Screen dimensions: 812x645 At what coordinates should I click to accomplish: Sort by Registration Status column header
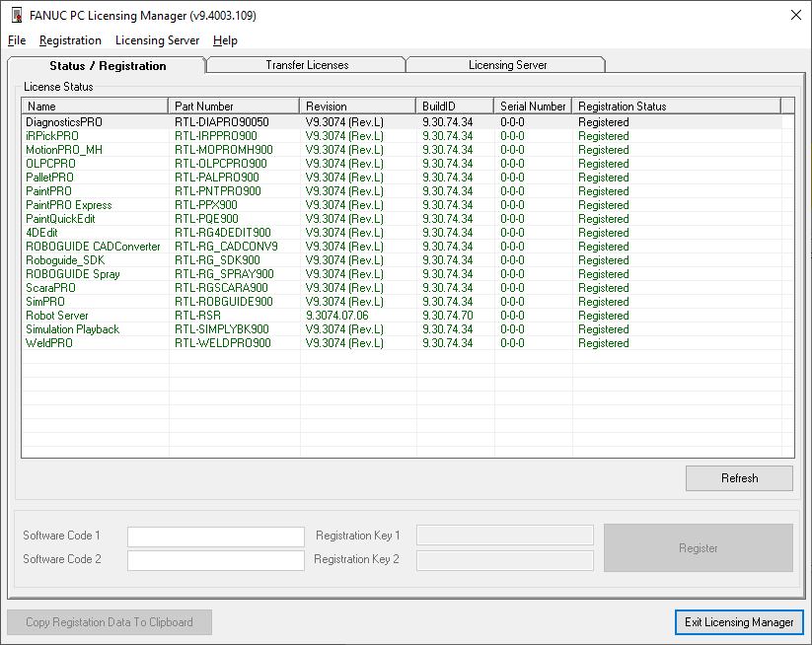tap(676, 106)
